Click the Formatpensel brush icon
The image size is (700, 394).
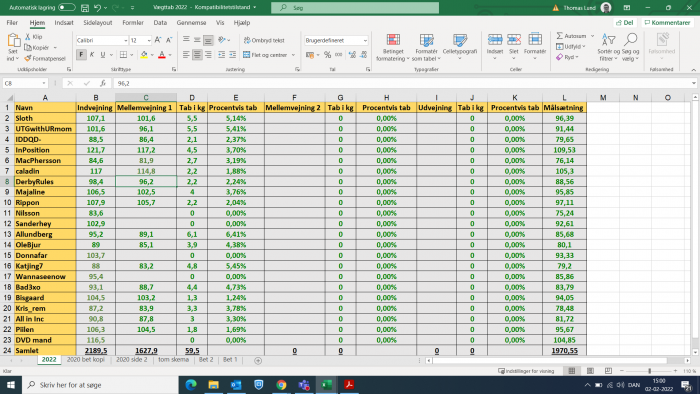pyautogui.click(x=28, y=58)
